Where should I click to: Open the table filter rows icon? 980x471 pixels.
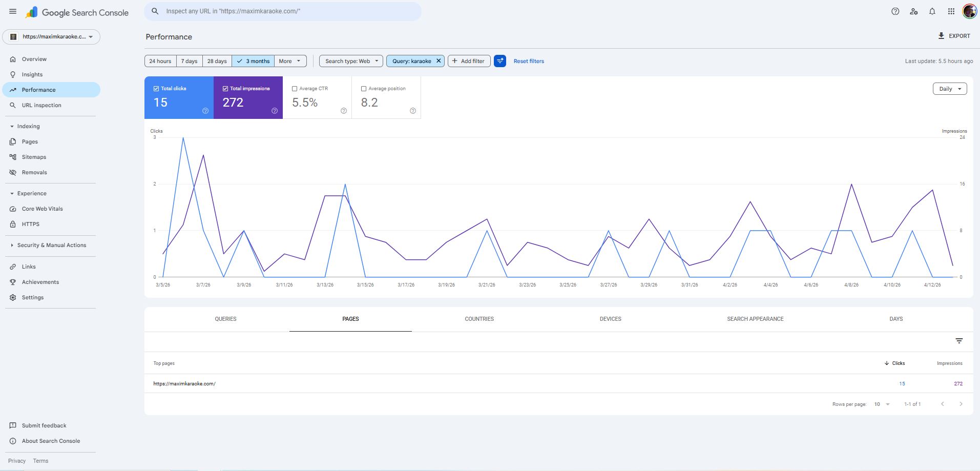click(x=959, y=341)
